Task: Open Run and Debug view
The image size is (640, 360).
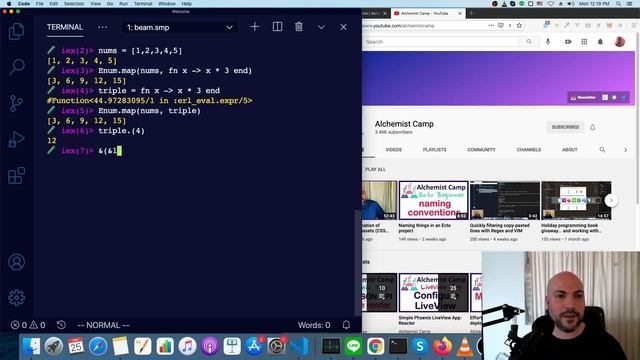Action: pyautogui.click(x=16, y=139)
